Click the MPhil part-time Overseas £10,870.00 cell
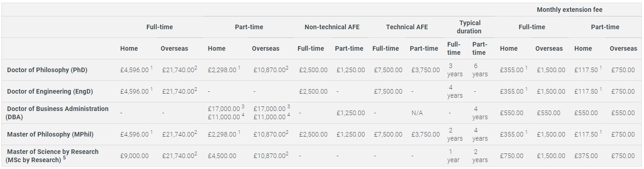 pos(270,134)
